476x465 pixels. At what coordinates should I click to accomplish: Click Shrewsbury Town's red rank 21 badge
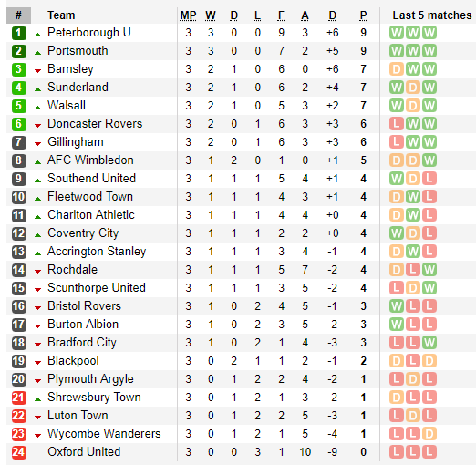pos(19,398)
